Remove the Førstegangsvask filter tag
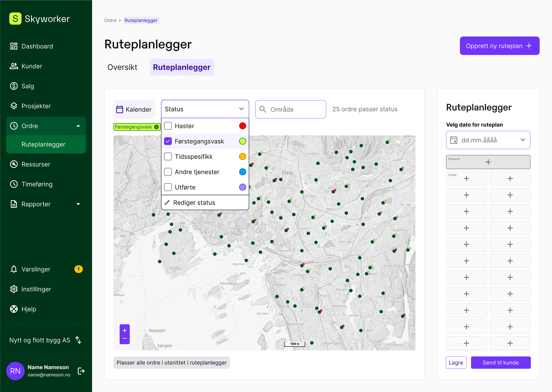The height and width of the screenshot is (392, 552). click(x=156, y=127)
